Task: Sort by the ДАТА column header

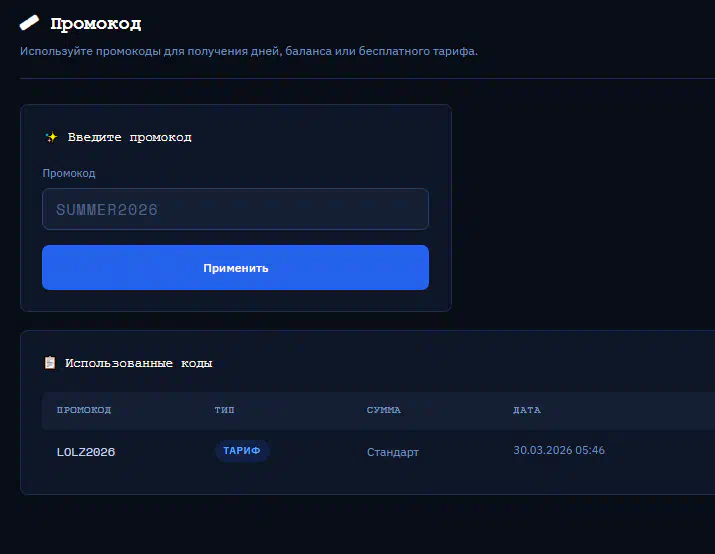Action: tap(527, 410)
